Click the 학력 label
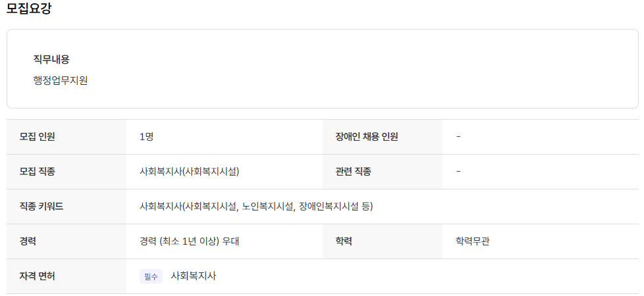 click(344, 241)
